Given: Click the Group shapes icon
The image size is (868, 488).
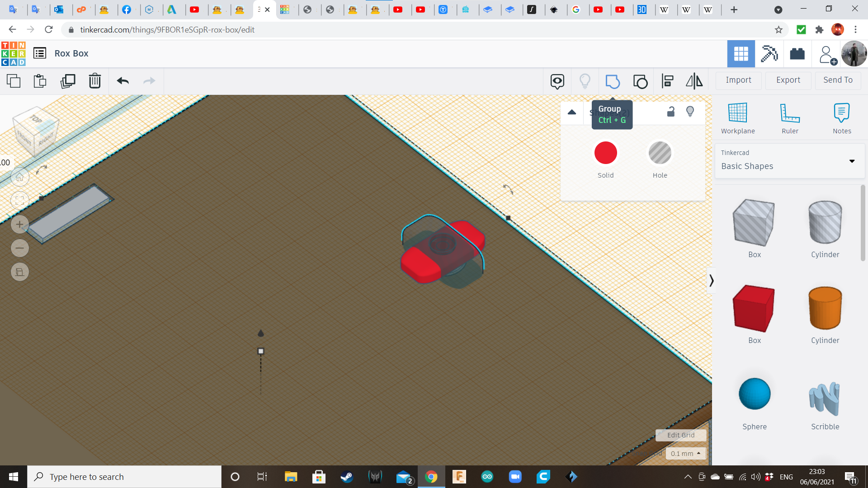Looking at the screenshot, I should click(x=613, y=81).
